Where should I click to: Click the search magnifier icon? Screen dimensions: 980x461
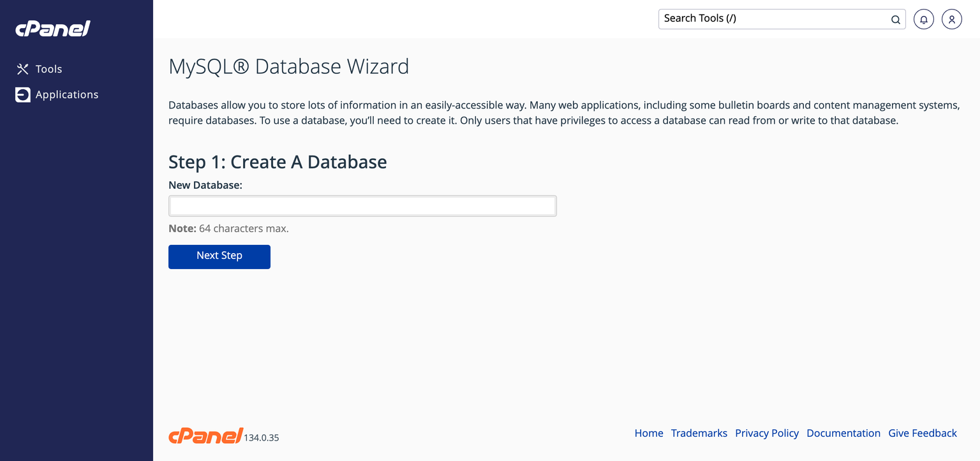896,19
